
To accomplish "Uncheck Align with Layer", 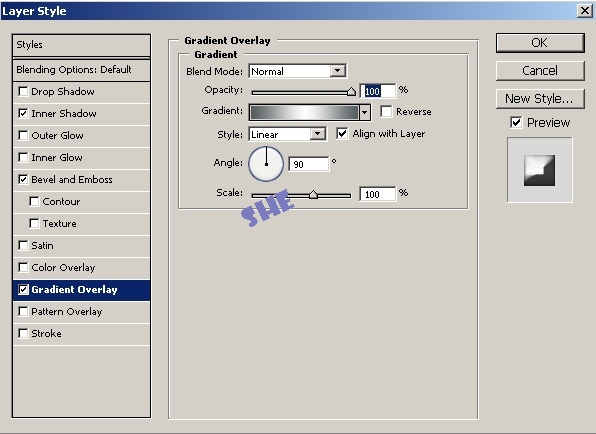I will pos(342,133).
